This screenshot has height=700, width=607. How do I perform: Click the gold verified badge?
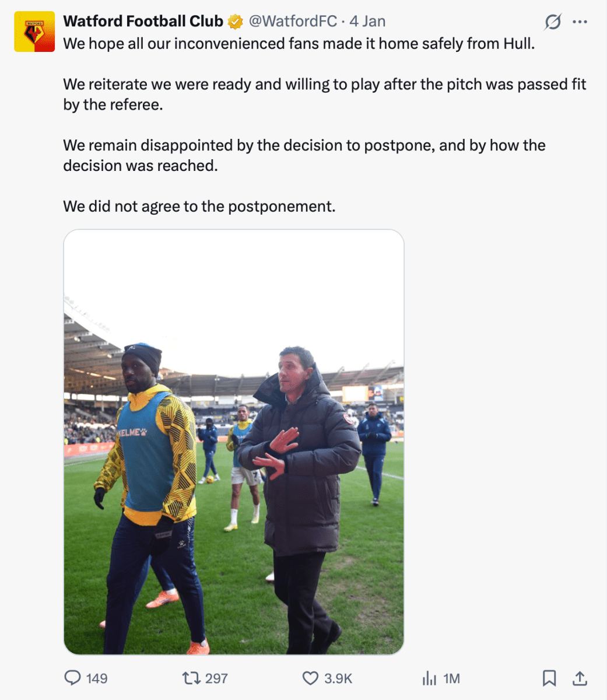[235, 22]
